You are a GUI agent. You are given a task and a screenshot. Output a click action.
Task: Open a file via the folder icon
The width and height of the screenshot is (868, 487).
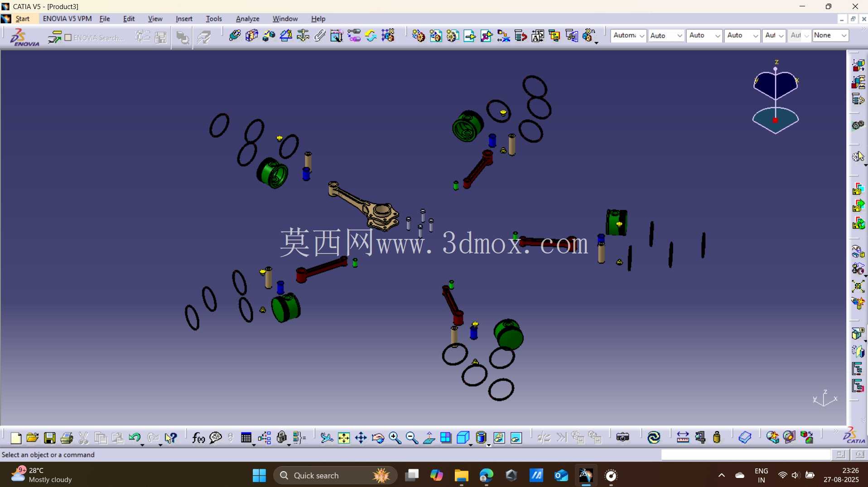32,438
